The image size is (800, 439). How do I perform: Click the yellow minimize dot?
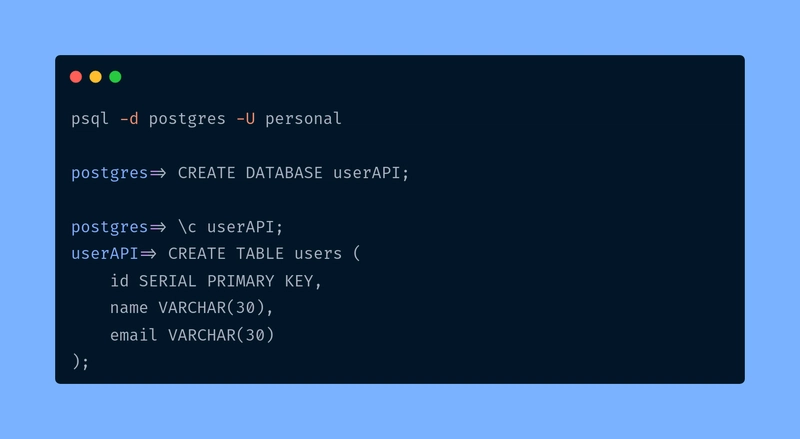pos(95,77)
